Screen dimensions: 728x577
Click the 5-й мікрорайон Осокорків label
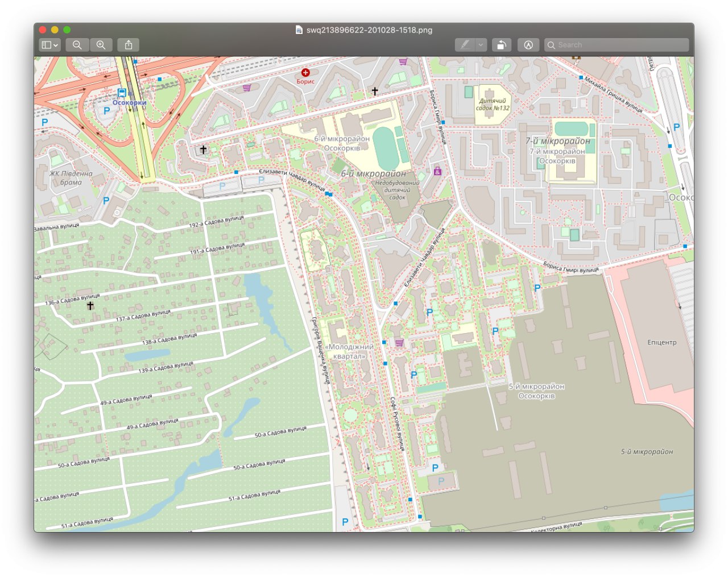coord(536,391)
